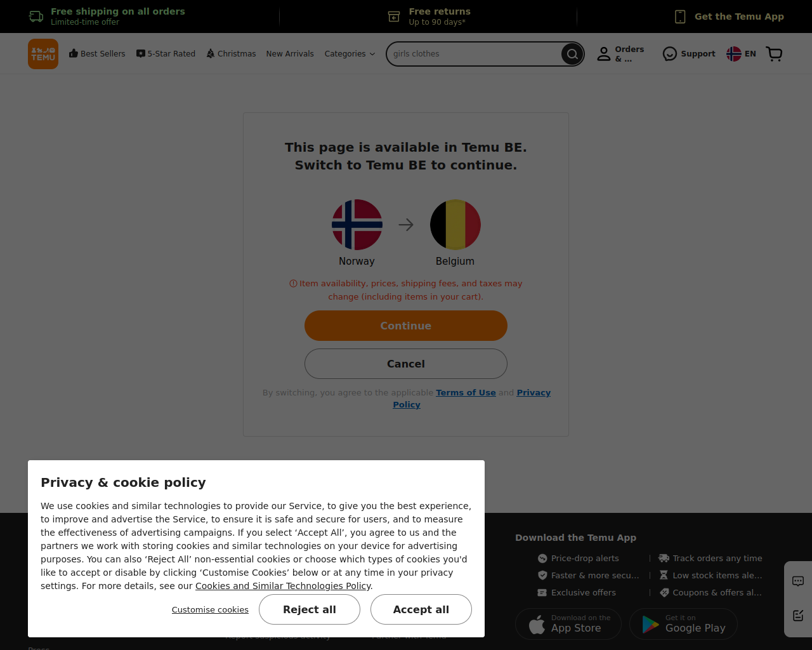812x650 pixels.
Task: Focus the girls clothes search field
Action: (474, 54)
